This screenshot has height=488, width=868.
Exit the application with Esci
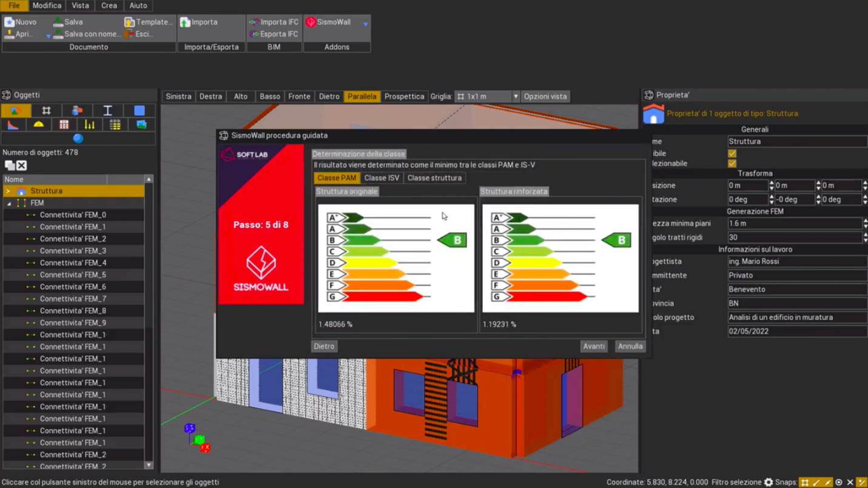(x=139, y=34)
